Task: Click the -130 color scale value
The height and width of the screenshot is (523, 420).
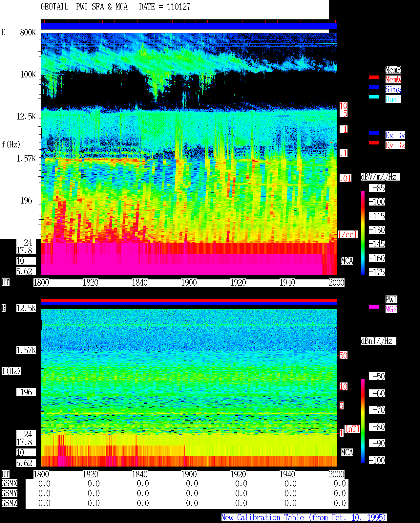Action: click(377, 230)
